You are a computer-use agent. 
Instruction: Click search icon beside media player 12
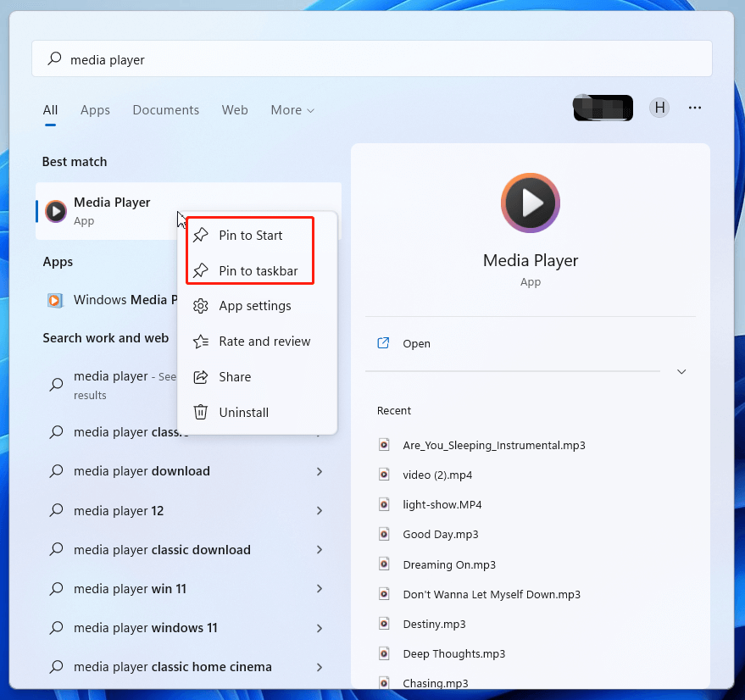(57, 510)
